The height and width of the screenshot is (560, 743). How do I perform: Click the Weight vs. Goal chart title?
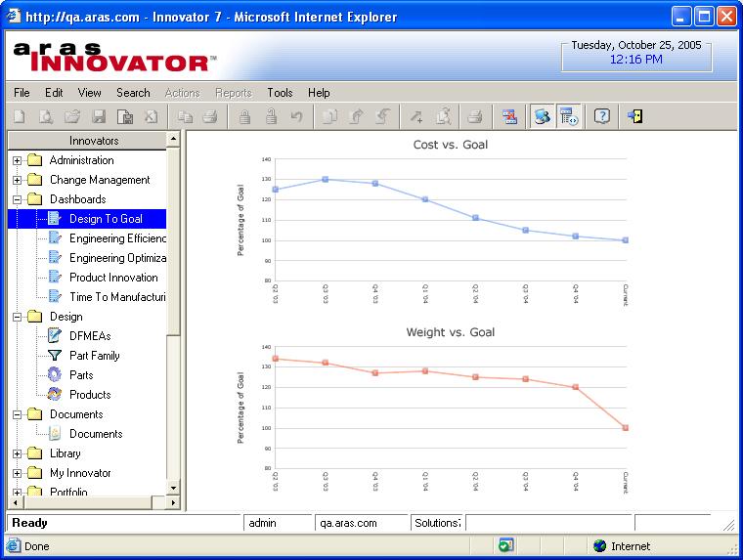pyautogui.click(x=450, y=332)
